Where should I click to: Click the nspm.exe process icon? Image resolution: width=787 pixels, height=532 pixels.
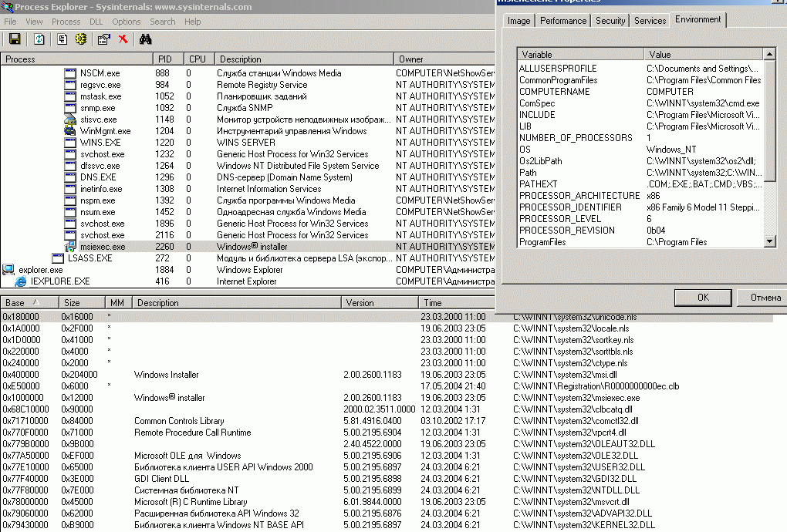(x=70, y=200)
